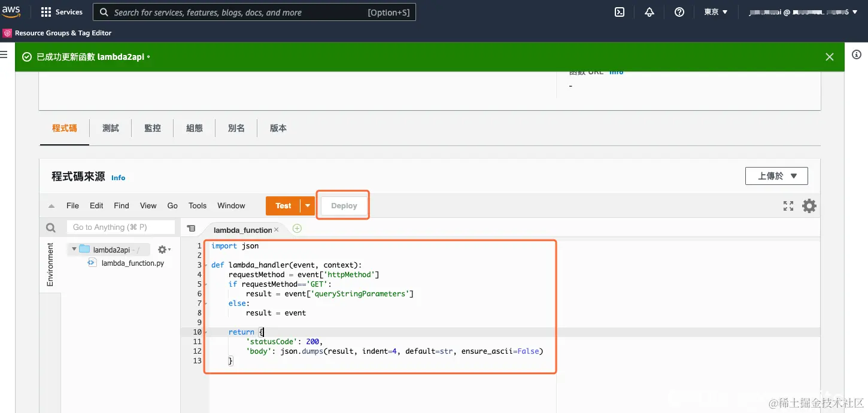Screen dimensions: 868x413
Task: Open the Tools menu
Action: click(198, 205)
